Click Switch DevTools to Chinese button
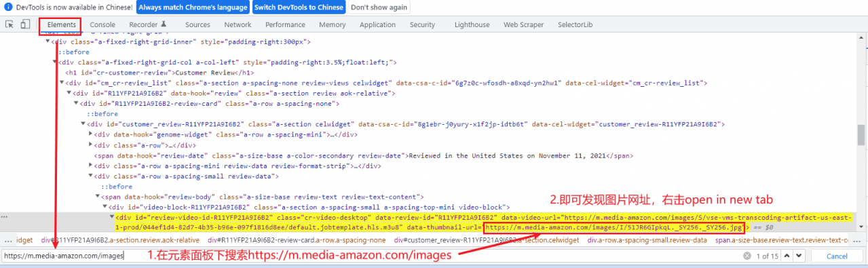Viewport: 868px width, 268px height. [x=299, y=7]
